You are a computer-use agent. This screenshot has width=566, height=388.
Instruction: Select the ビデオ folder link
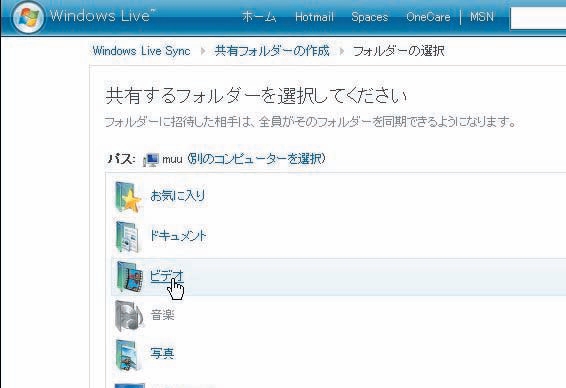pyautogui.click(x=167, y=276)
